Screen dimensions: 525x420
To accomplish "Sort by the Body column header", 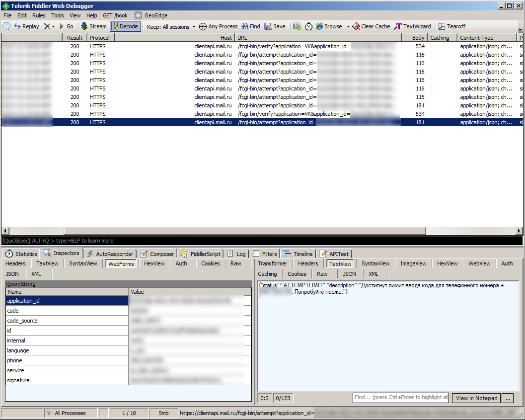I will (415, 37).
